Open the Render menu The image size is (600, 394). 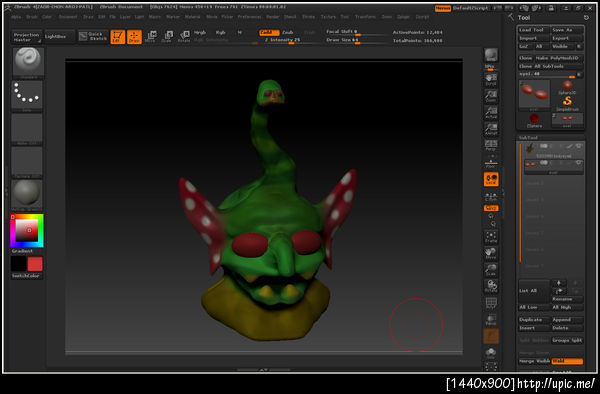tap(273, 17)
